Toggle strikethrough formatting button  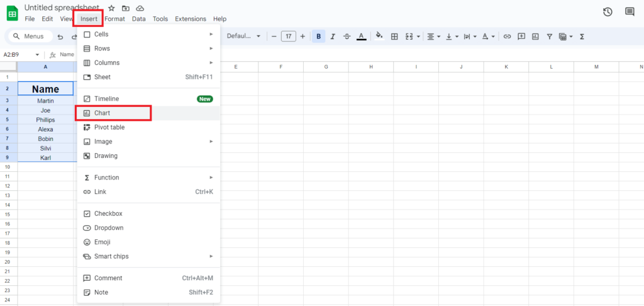[x=347, y=37]
